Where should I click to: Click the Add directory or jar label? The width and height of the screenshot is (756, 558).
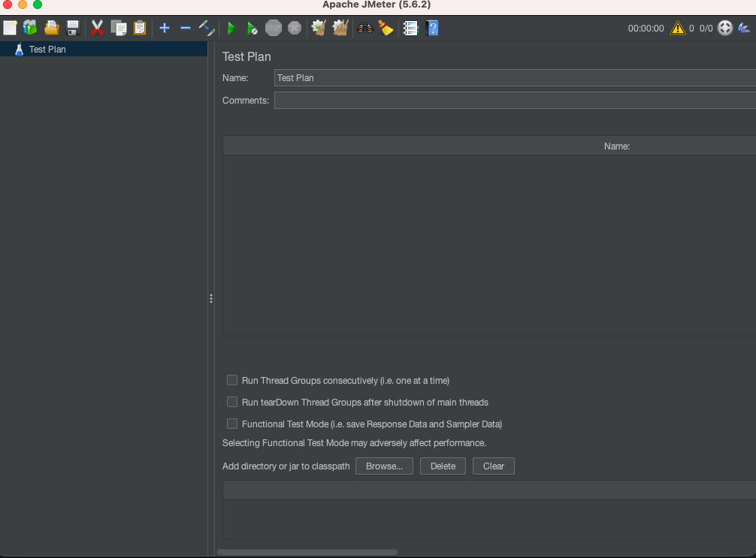click(x=286, y=466)
